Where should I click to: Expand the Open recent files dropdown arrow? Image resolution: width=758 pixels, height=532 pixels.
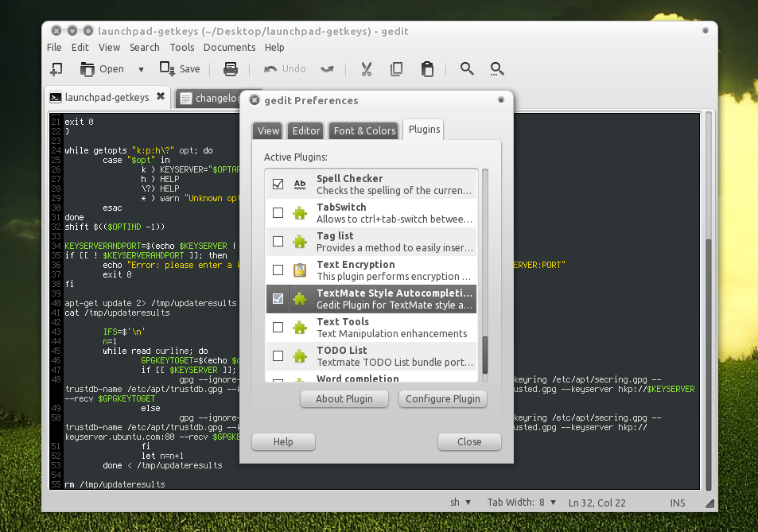[141, 69]
